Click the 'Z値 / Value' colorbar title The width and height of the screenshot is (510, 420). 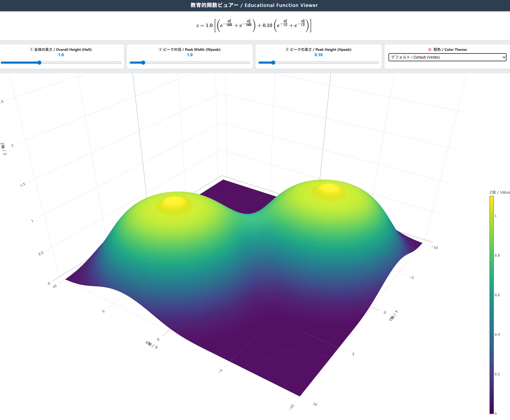(x=499, y=192)
